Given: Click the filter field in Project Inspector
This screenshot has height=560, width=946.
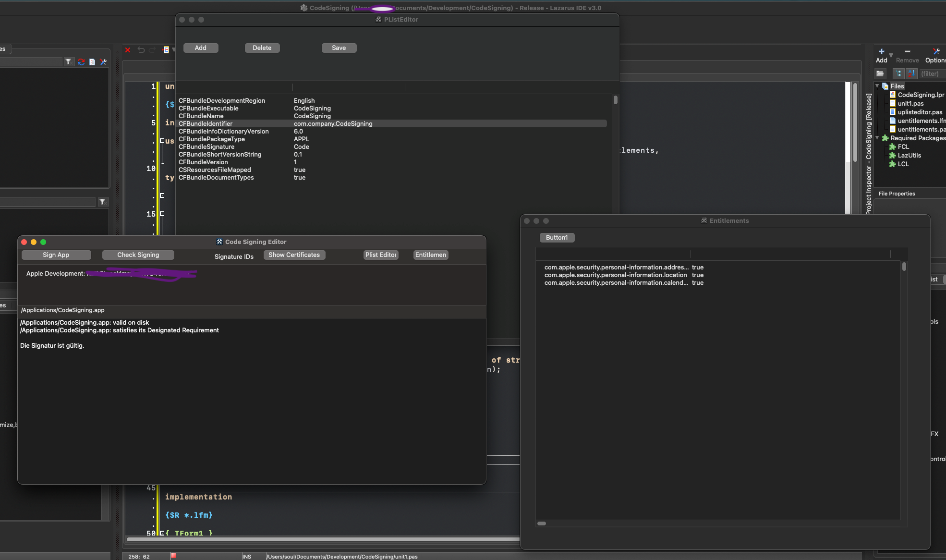Looking at the screenshot, I should click(x=932, y=73).
